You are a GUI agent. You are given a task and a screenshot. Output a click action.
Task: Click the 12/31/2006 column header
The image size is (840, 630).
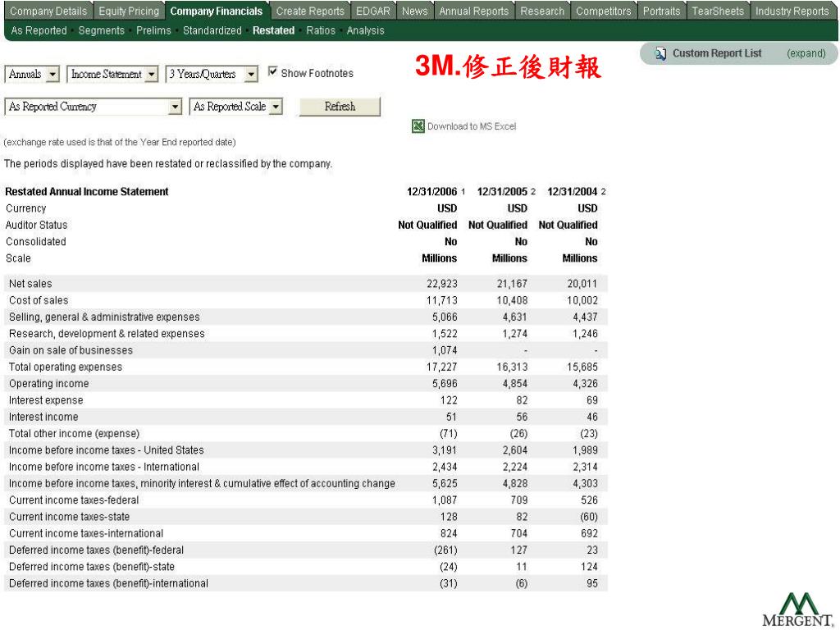pyautogui.click(x=431, y=192)
